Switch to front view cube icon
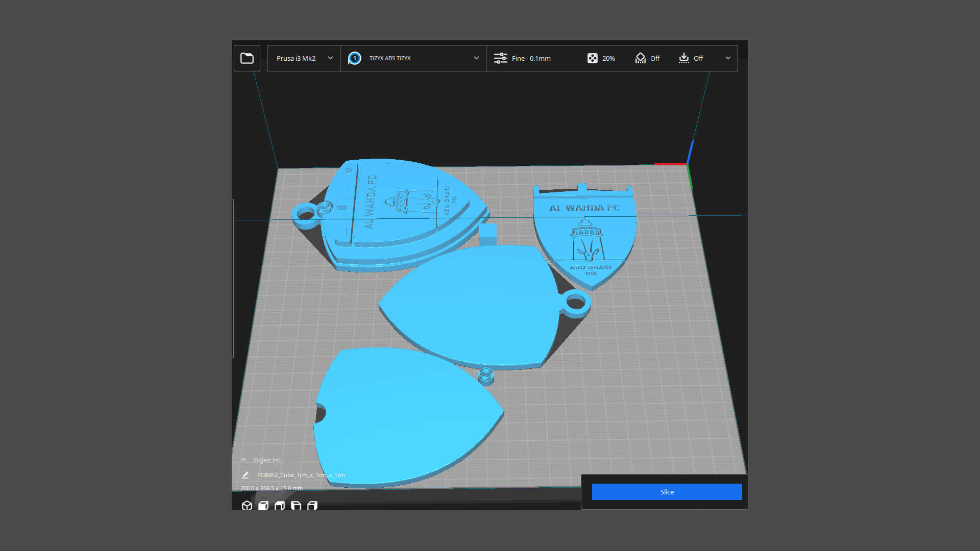980x551 pixels. 263,506
